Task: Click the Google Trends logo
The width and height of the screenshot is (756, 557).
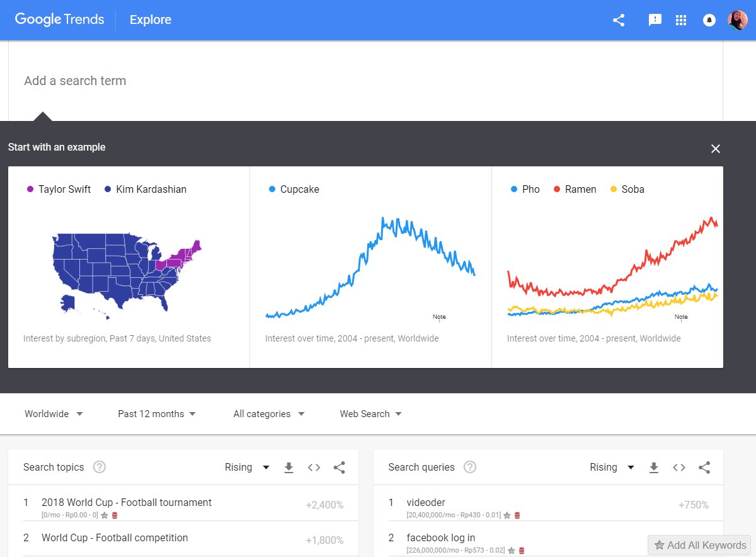Action: click(59, 20)
